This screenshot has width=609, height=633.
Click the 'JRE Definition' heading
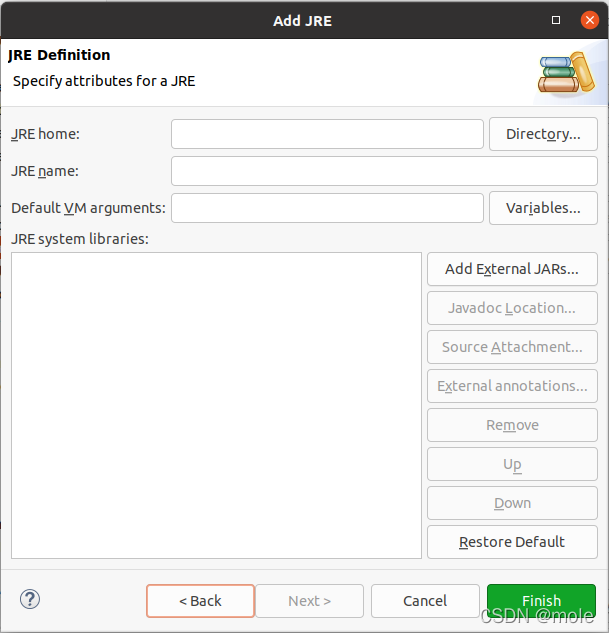click(x=59, y=55)
